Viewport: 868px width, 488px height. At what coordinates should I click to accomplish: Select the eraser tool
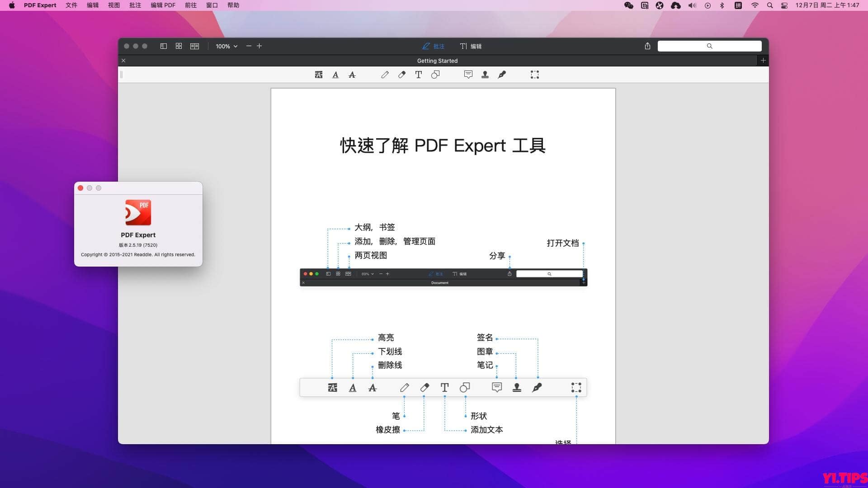[401, 75]
